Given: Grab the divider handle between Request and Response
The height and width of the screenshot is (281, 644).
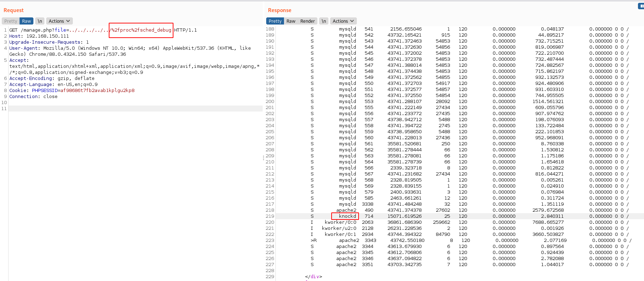Looking at the screenshot, I should tap(263, 158).
